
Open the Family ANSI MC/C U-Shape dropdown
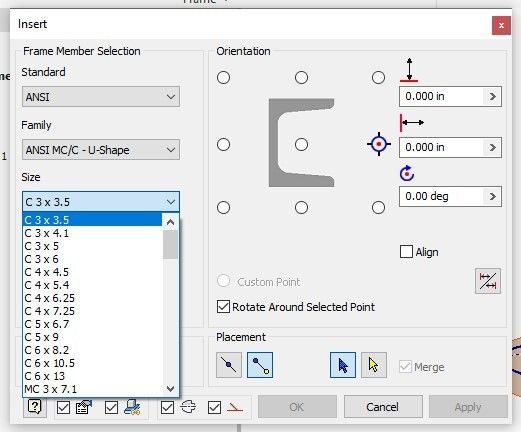pos(101,150)
